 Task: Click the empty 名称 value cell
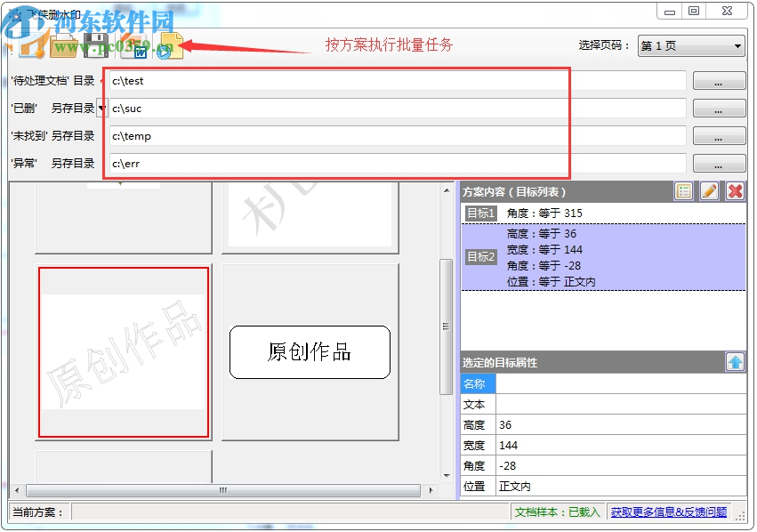pyautogui.click(x=621, y=383)
